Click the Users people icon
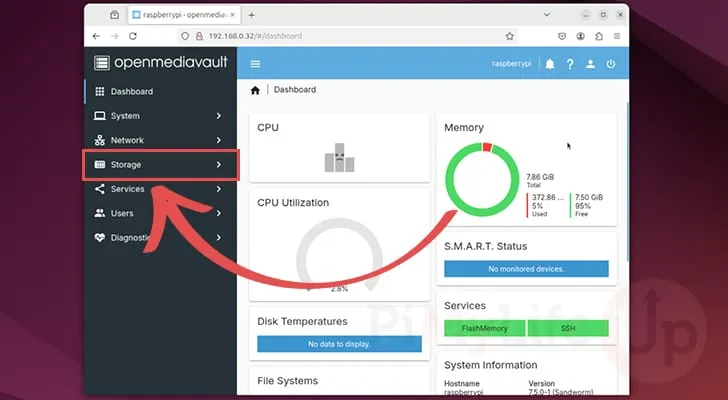 (100, 213)
